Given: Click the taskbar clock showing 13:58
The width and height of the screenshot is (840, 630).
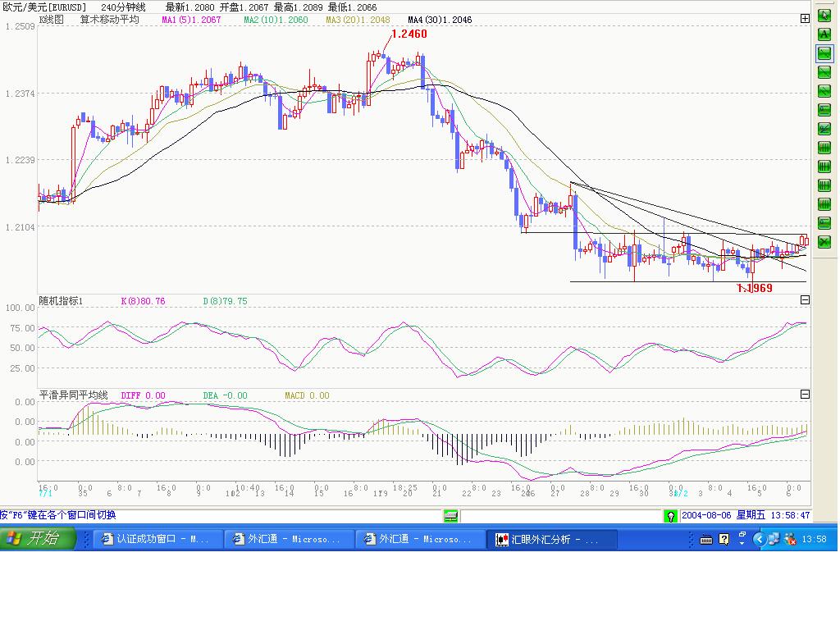Looking at the screenshot, I should pos(814,540).
